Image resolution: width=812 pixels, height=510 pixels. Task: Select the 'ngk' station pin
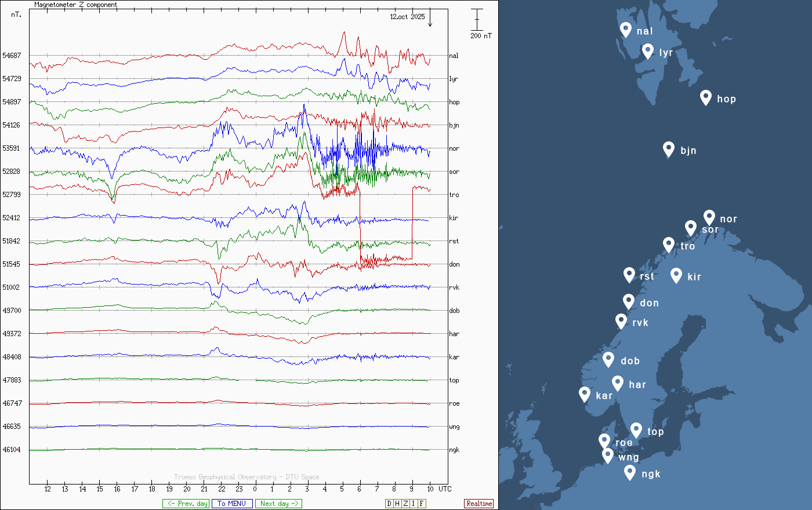coord(630,472)
